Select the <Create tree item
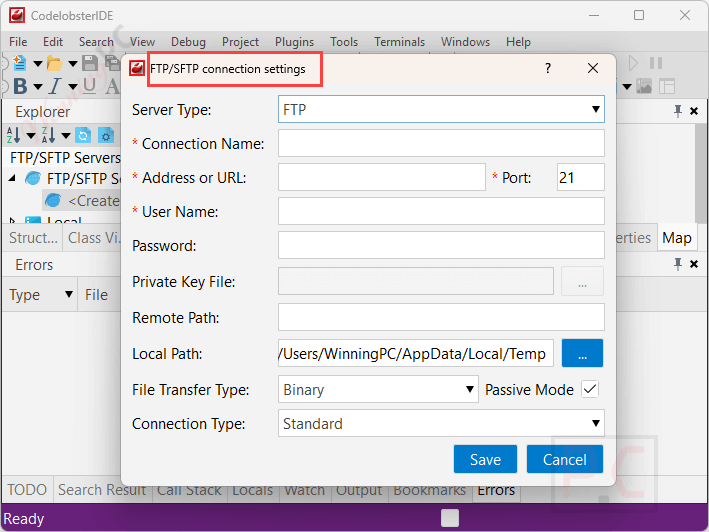709x532 pixels. coord(82,200)
